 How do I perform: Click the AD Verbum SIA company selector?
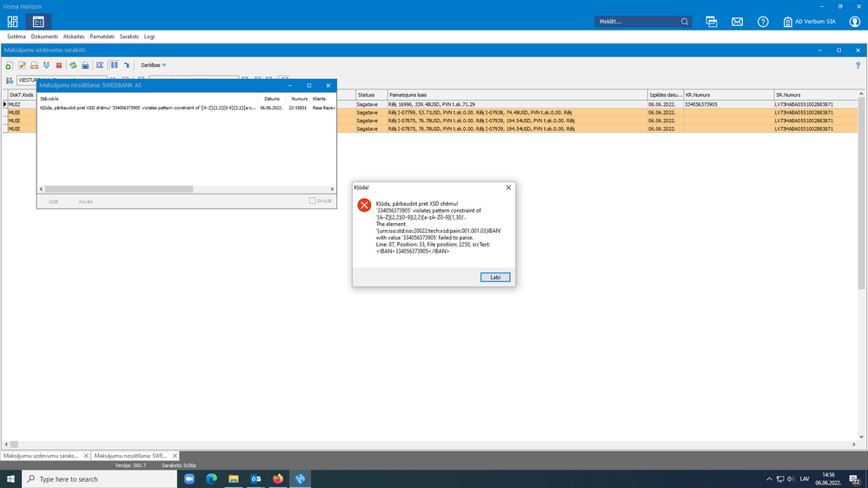[x=809, y=22]
